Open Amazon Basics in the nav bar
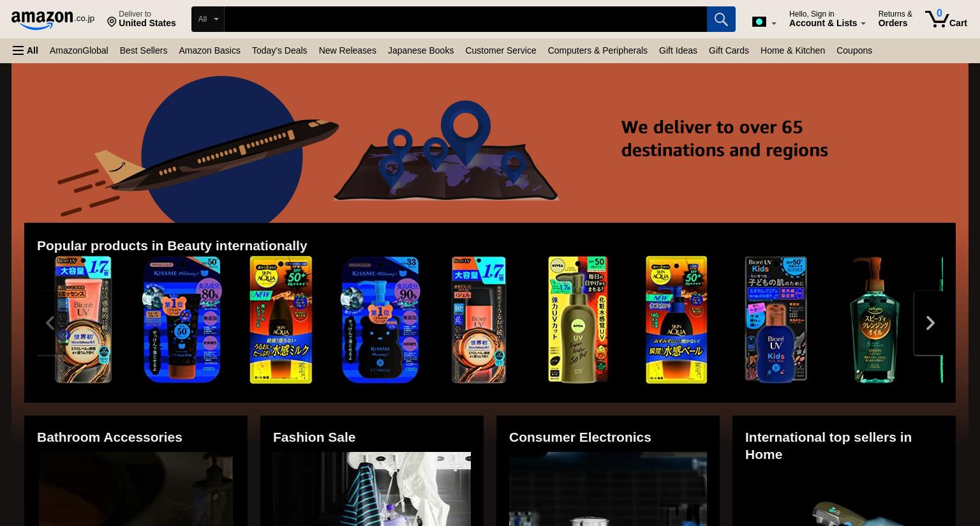Image resolution: width=980 pixels, height=526 pixels. click(x=209, y=50)
